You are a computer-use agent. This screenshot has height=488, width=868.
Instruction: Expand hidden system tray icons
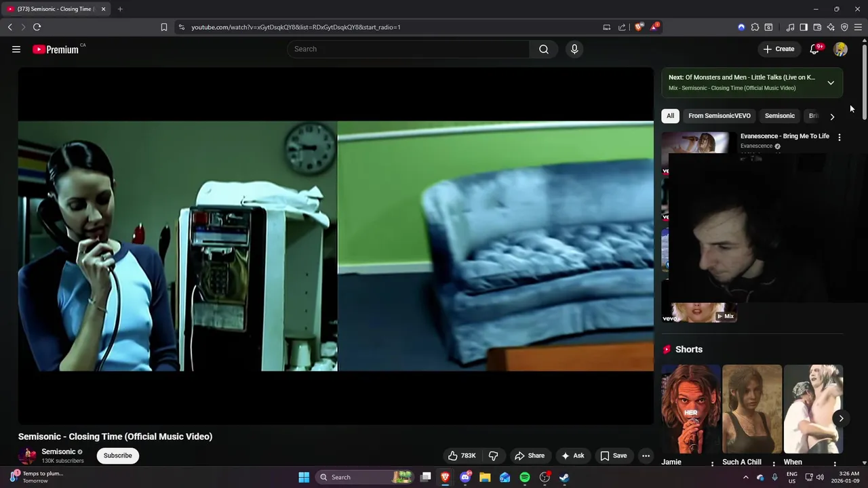coord(746,477)
